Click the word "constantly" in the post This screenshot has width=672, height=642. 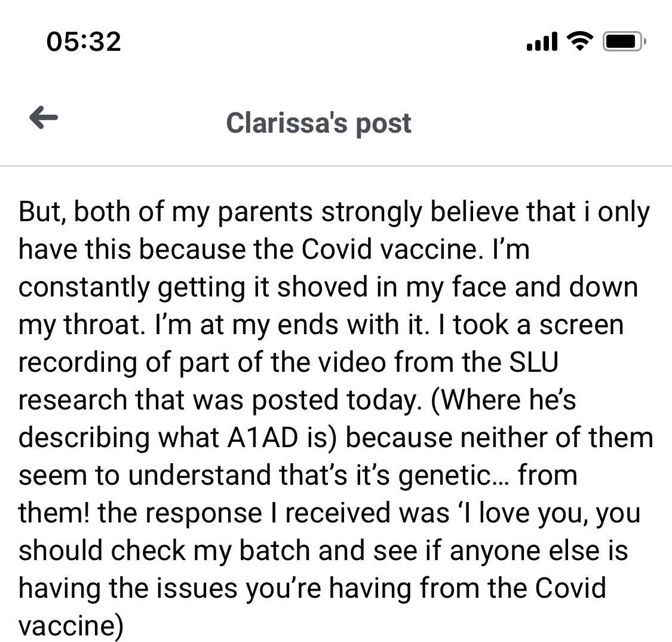coord(84,287)
